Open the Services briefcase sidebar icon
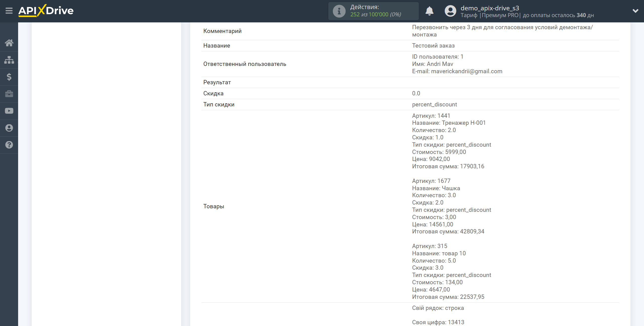This screenshot has width=644, height=326. pos(9,94)
